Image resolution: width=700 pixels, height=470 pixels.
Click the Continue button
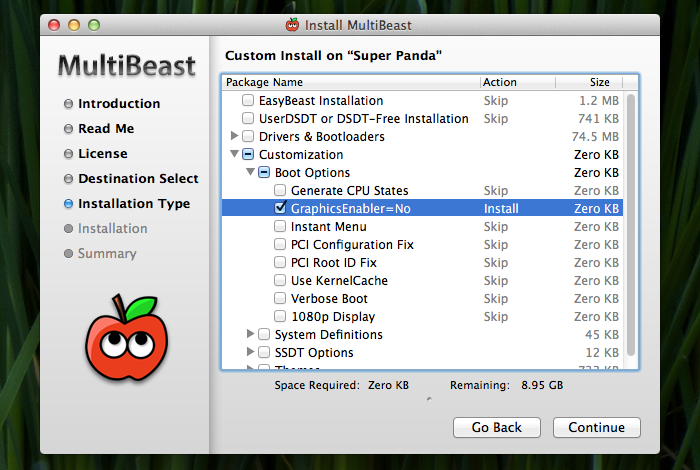pos(596,427)
